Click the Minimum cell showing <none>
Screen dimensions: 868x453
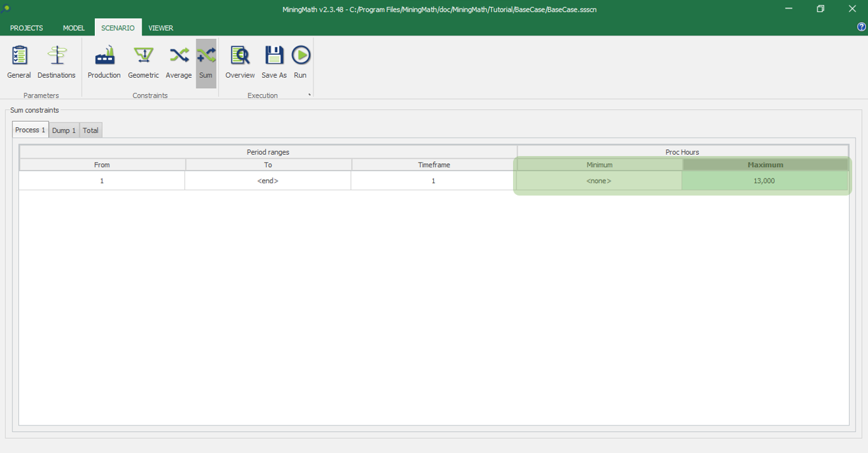point(599,180)
